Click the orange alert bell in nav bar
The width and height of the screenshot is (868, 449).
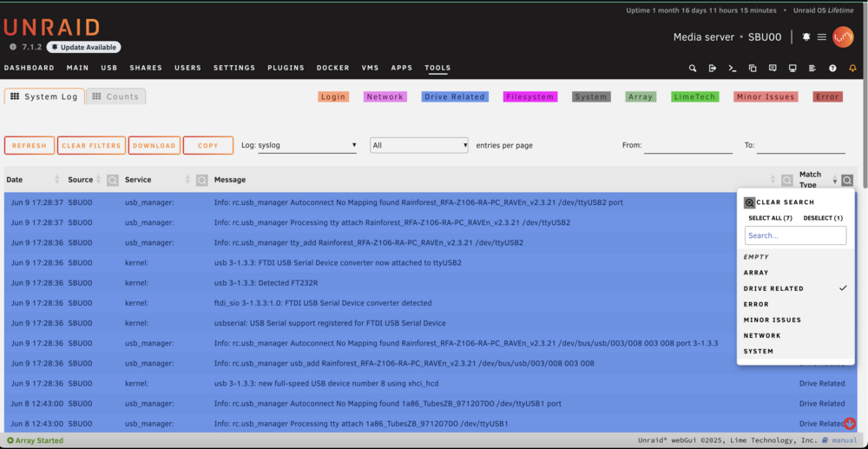click(x=852, y=68)
